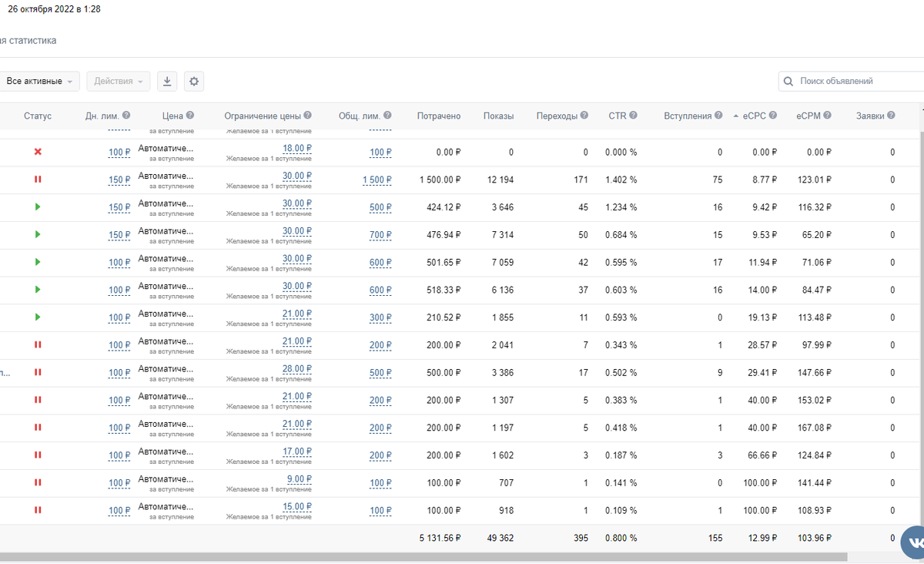Click the pause status in the row with 3 386 impressions
The width and height of the screenshot is (924, 564).
coord(38,372)
